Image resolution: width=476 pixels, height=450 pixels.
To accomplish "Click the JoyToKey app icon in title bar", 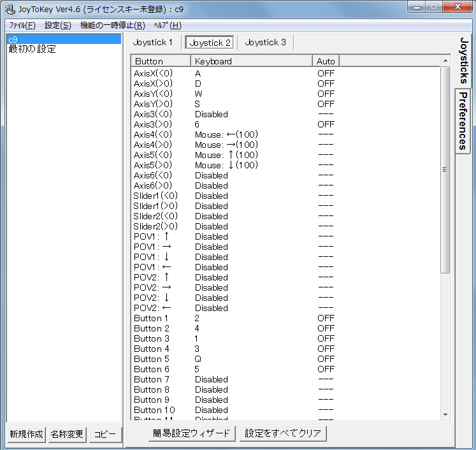I will pos(10,10).
